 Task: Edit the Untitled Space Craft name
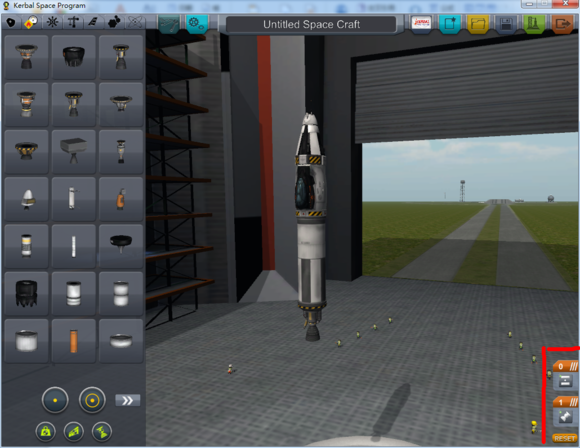click(x=311, y=24)
